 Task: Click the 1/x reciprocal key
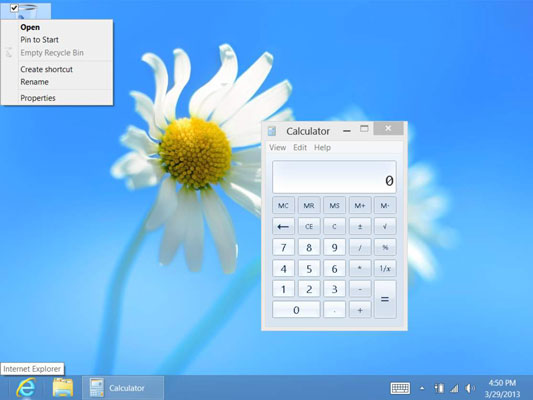point(385,268)
